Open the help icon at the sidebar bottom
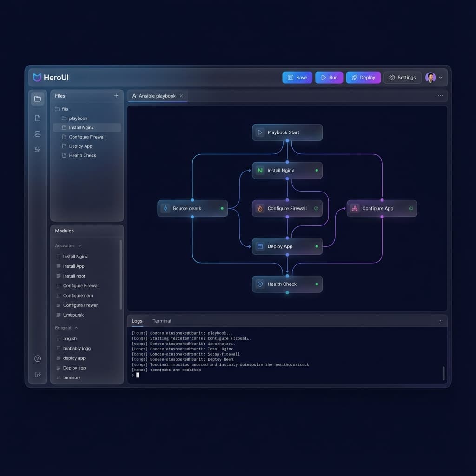The image size is (476, 476). coord(38,358)
